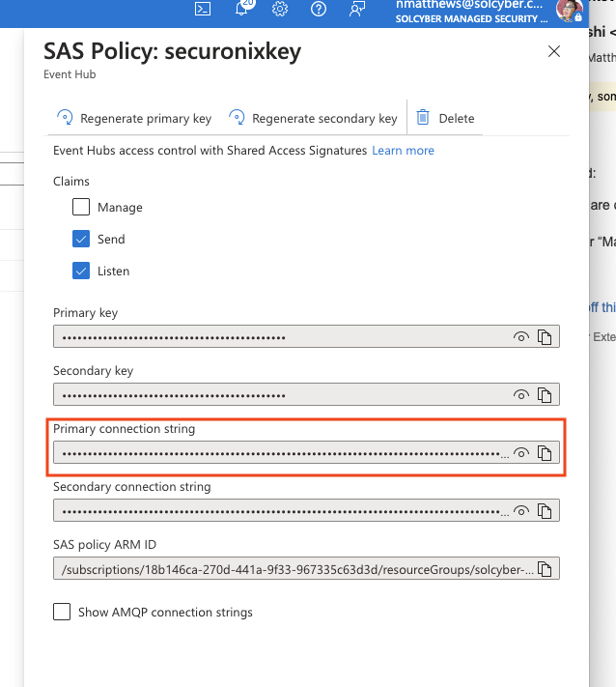Image resolution: width=616 pixels, height=687 pixels.
Task: Copy the Secondary key to clipboard
Action: [545, 395]
